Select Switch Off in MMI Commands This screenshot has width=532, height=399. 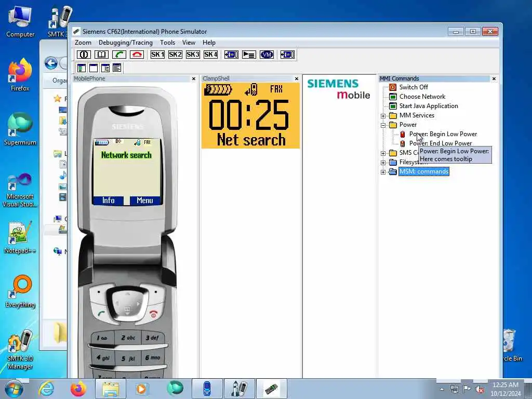(414, 87)
